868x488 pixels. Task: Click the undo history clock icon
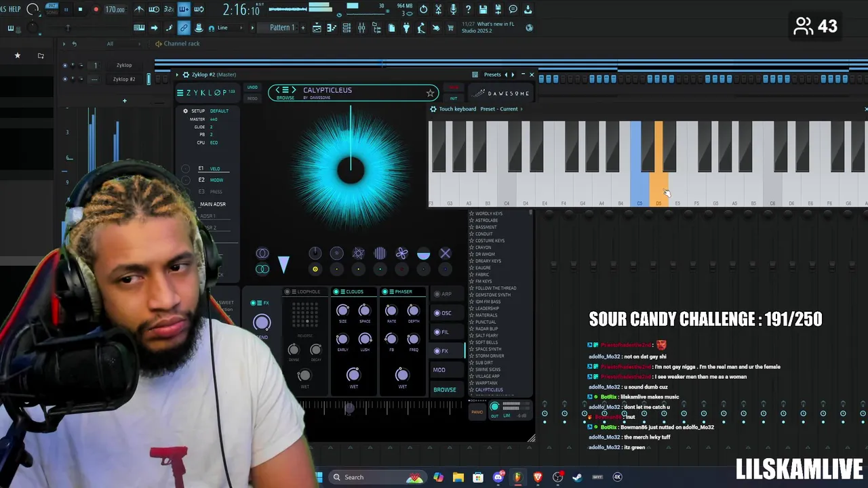(x=423, y=9)
